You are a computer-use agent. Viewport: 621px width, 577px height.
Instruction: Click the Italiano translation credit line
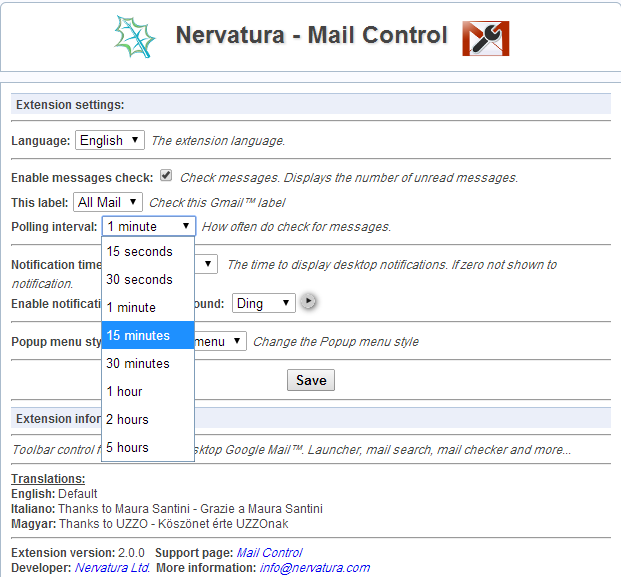click(x=167, y=508)
